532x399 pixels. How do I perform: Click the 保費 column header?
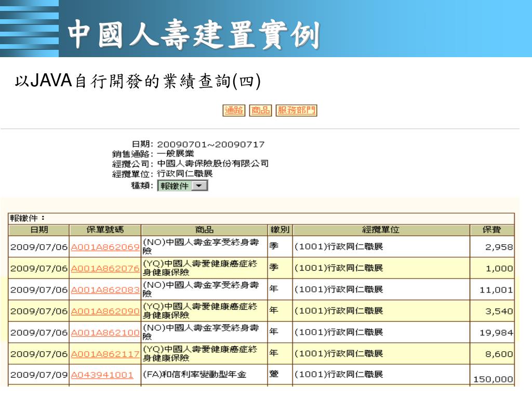point(492,230)
